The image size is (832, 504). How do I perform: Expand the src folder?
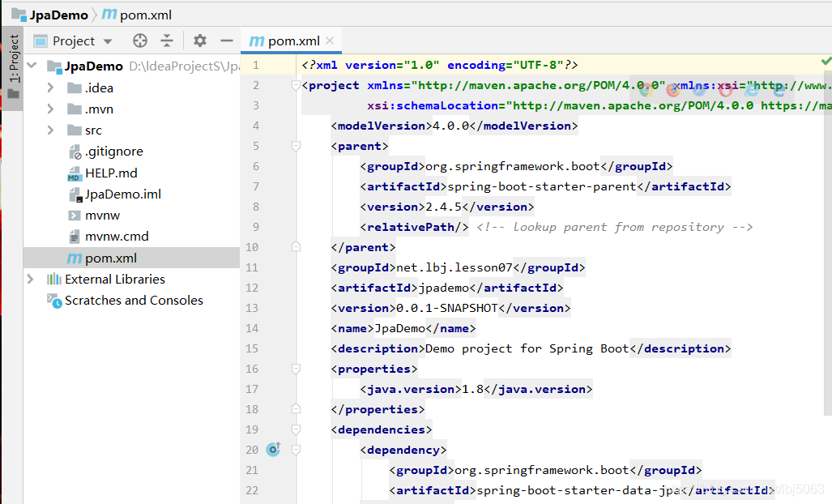click(50, 130)
